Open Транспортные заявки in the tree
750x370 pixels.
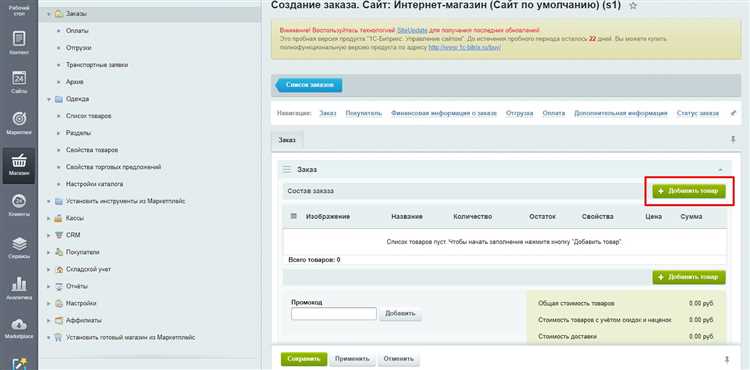click(97, 65)
